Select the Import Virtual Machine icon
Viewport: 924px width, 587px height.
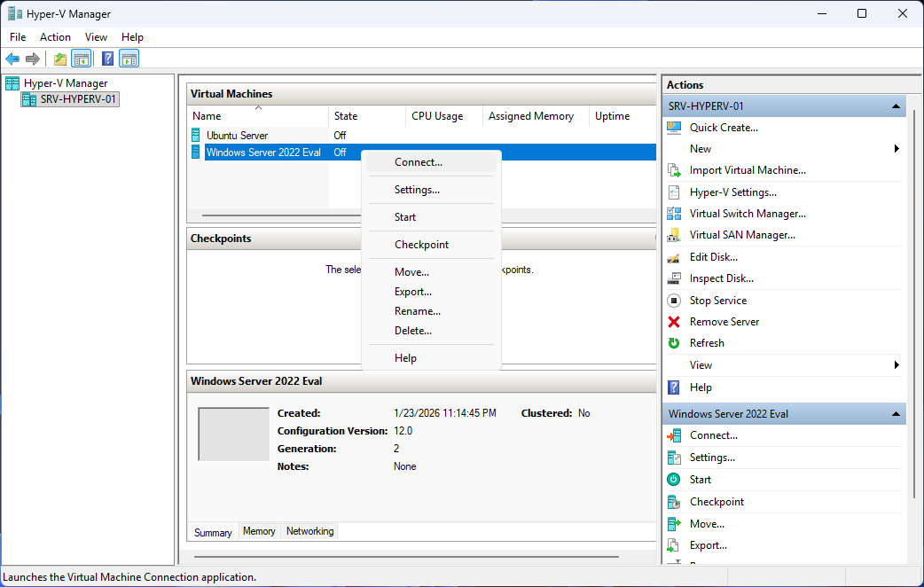tap(675, 169)
